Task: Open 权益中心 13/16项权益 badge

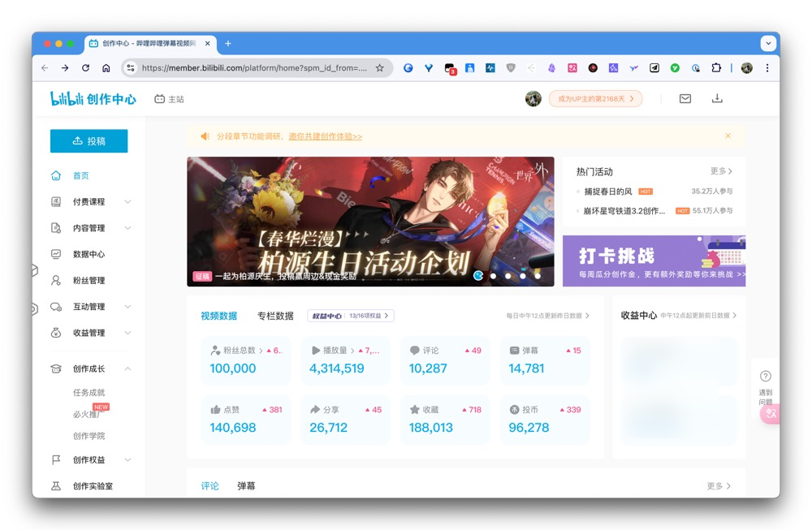Action: (x=351, y=316)
